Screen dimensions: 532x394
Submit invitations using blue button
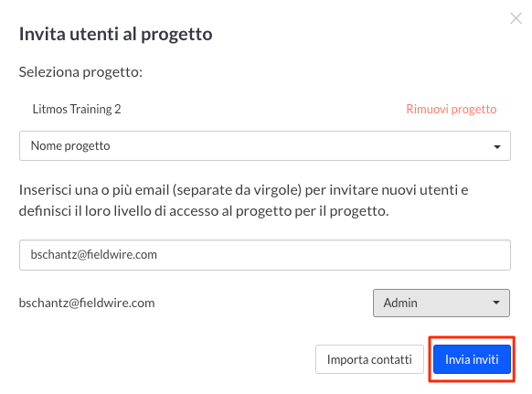click(472, 359)
